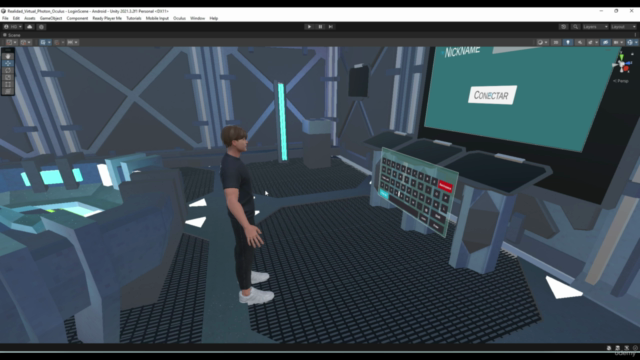The image size is (640, 360).
Task: Select the Move tool
Action: (8, 63)
